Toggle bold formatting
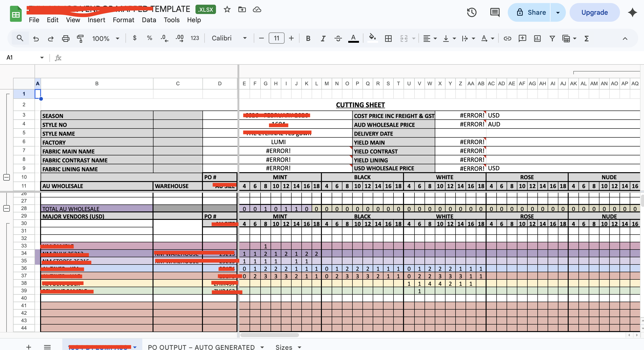644x350 pixels. pyautogui.click(x=308, y=38)
